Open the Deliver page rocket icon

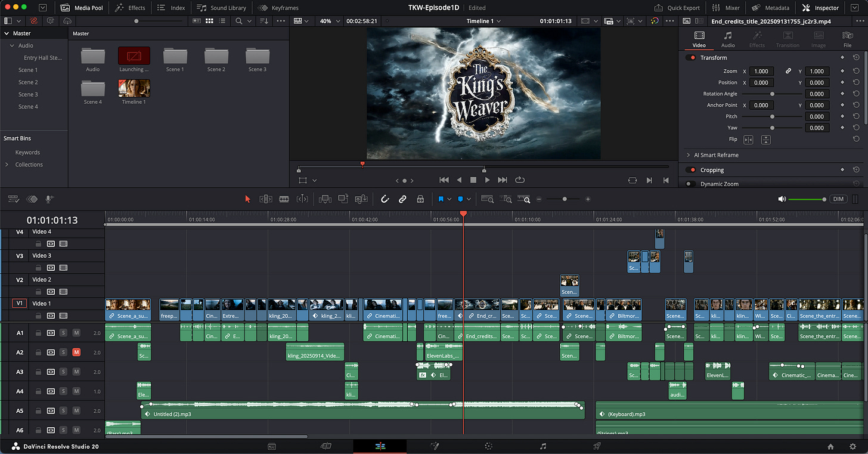597,446
